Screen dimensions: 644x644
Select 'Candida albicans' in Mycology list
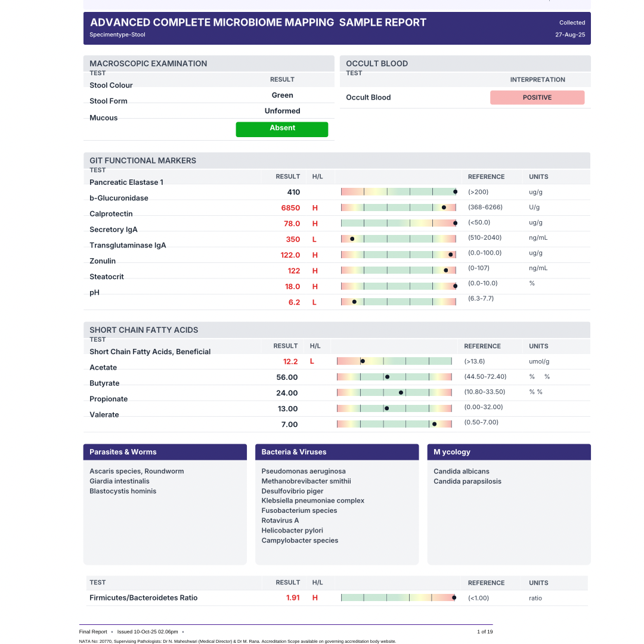461,471
